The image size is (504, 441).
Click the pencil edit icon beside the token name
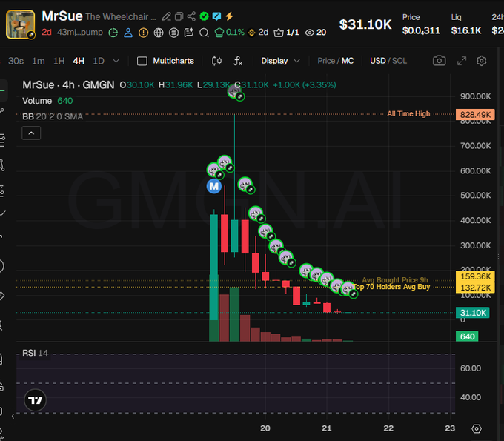[x=167, y=16]
